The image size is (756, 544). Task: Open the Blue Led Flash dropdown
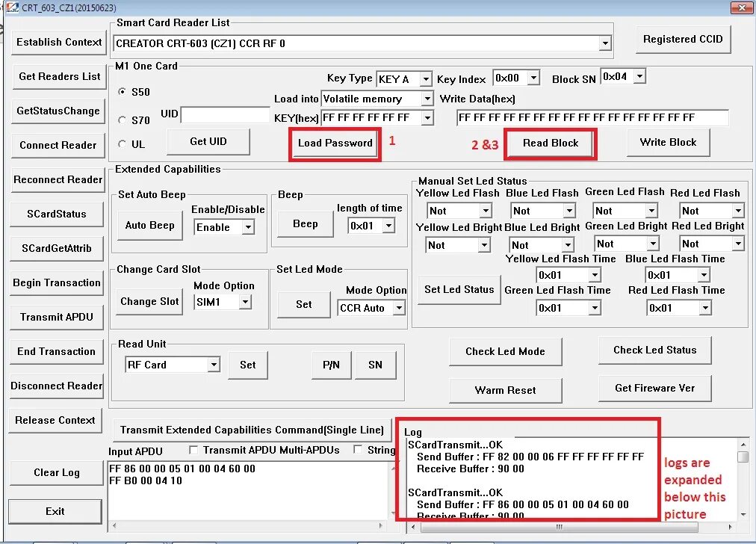(x=569, y=211)
